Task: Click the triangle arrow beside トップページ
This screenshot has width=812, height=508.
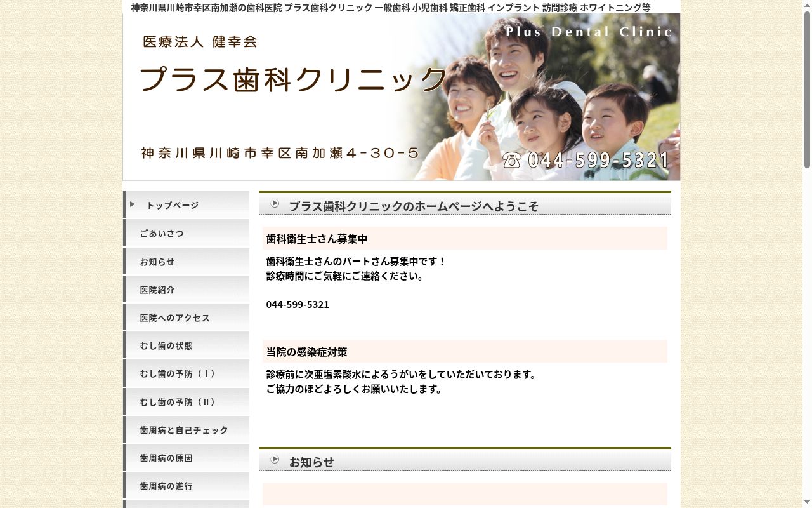Action: pos(133,204)
